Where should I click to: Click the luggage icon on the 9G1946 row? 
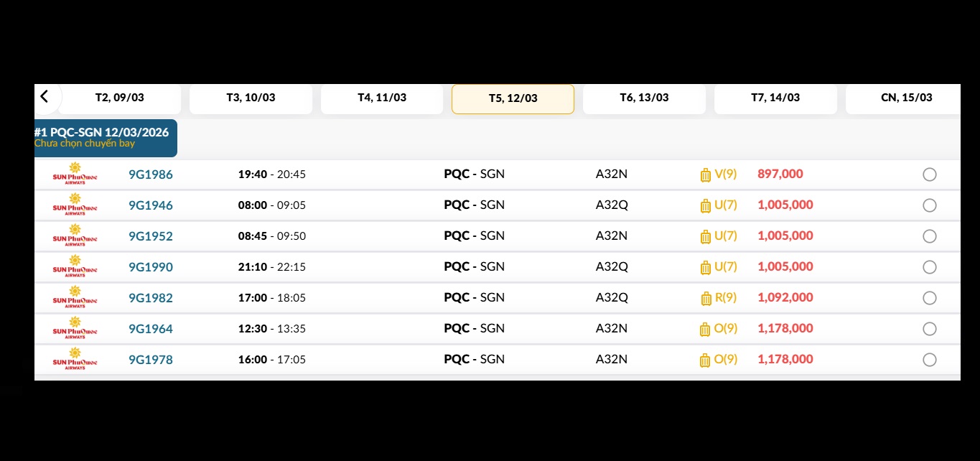click(705, 205)
